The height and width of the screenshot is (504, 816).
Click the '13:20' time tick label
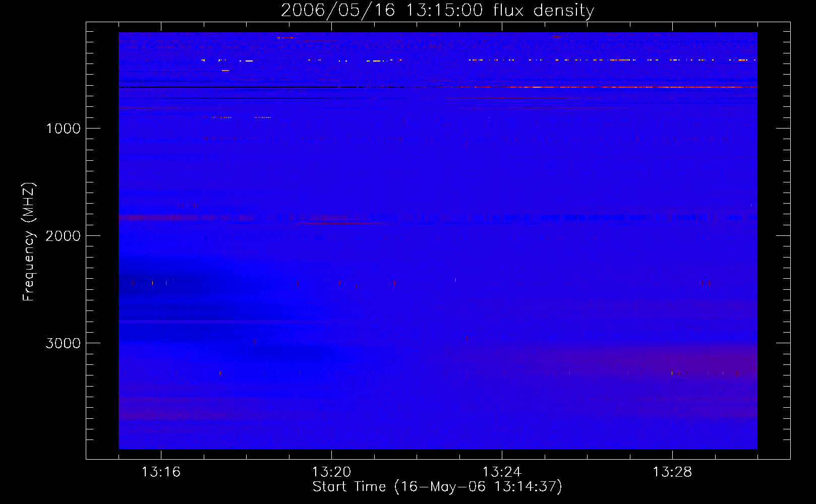331,472
